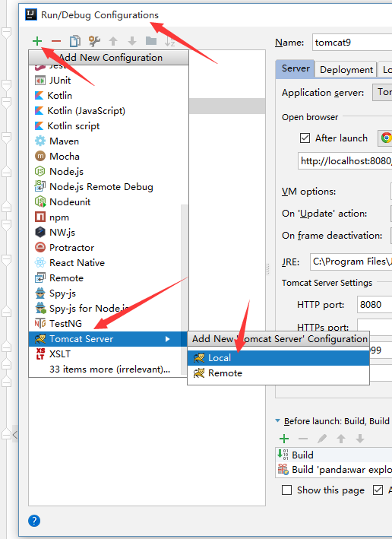Click the Move Down arrow in top toolbar
The image size is (392, 539).
[132, 41]
